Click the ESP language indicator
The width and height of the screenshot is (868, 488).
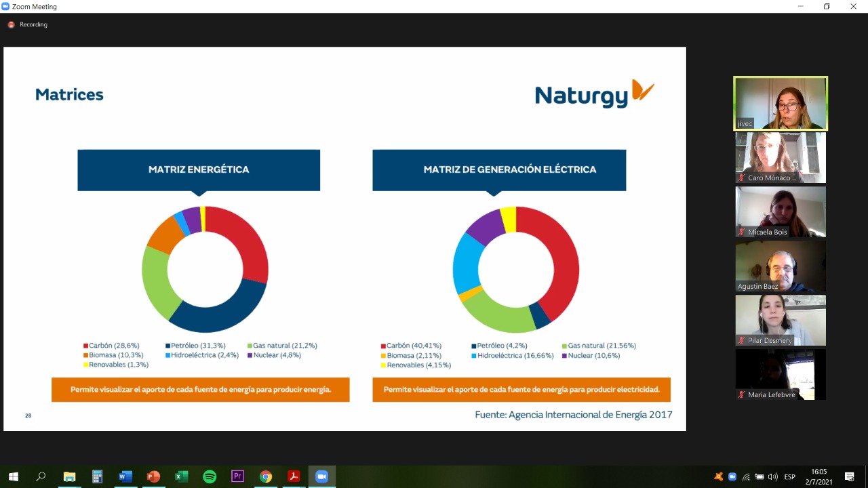[790, 476]
